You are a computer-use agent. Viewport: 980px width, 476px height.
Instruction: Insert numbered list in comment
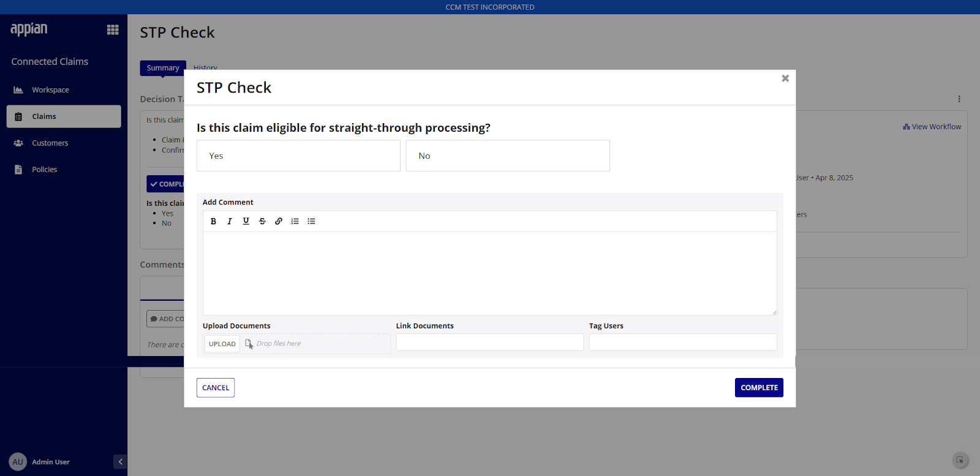coord(295,221)
